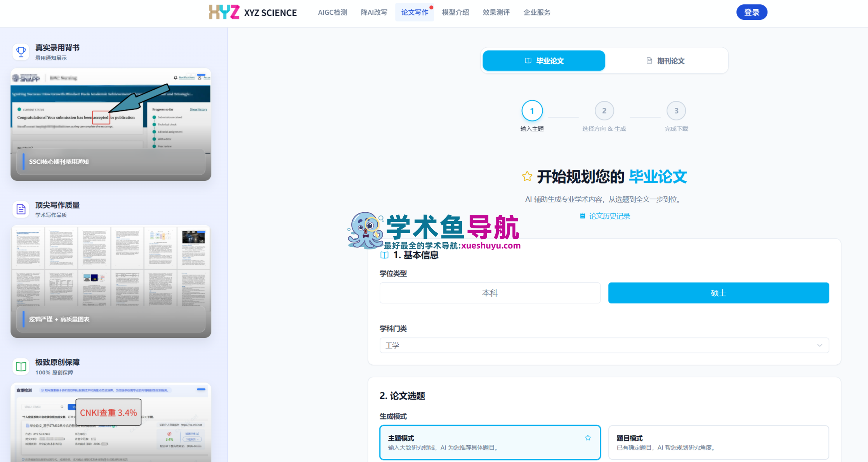This screenshot has width=868, height=462.
Task: Click the book icon beside 基本信息
Action: (384, 255)
